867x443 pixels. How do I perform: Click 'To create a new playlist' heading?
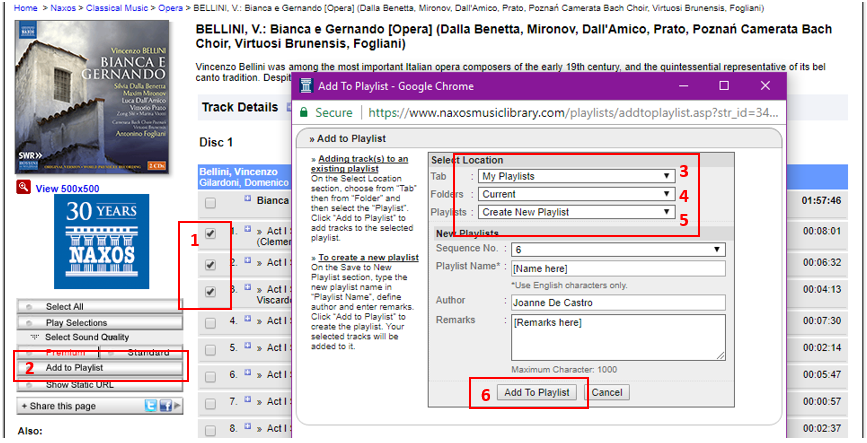coord(368,258)
